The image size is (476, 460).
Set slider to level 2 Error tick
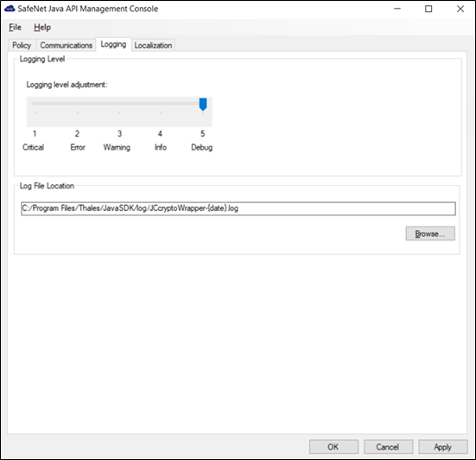tap(78, 112)
